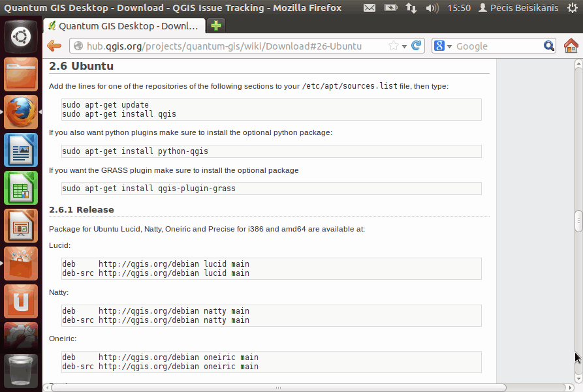Launch LibreOffice Impress from the dock
The width and height of the screenshot is (583, 392).
point(21,226)
